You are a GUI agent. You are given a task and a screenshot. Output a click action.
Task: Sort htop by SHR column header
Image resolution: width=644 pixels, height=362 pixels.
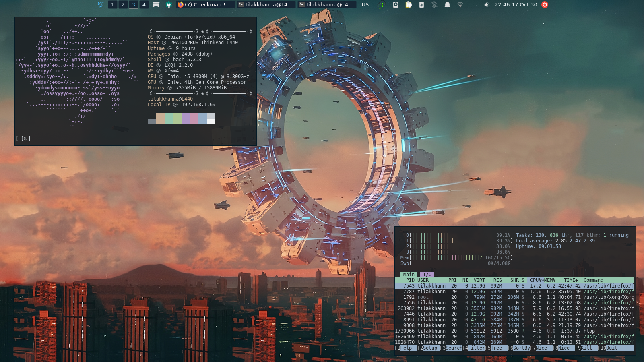[x=514, y=280]
